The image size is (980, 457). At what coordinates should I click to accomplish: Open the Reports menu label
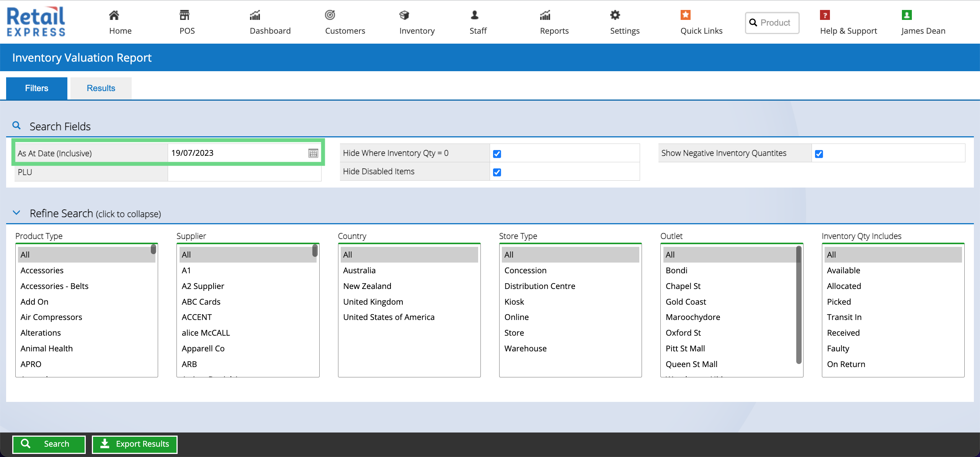tap(554, 31)
